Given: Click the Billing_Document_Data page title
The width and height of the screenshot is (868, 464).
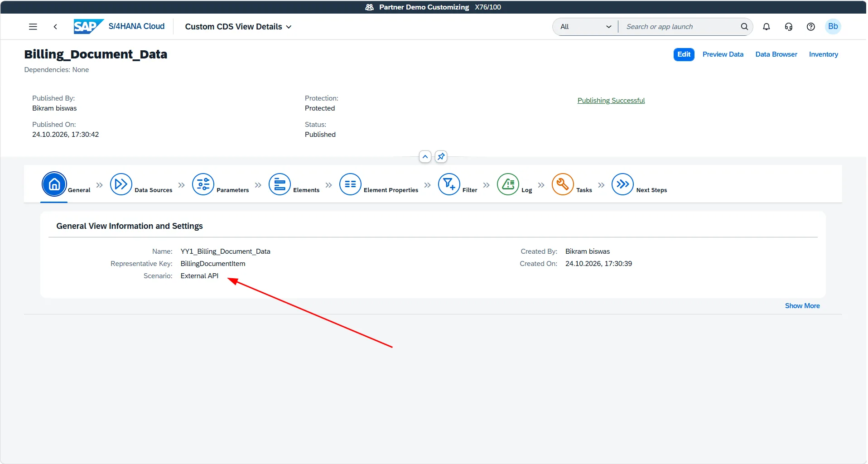Looking at the screenshot, I should click(x=96, y=54).
